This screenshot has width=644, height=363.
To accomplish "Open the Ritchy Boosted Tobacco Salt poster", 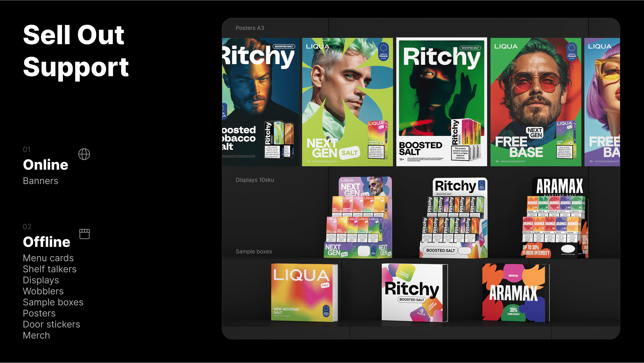I will coord(260,102).
